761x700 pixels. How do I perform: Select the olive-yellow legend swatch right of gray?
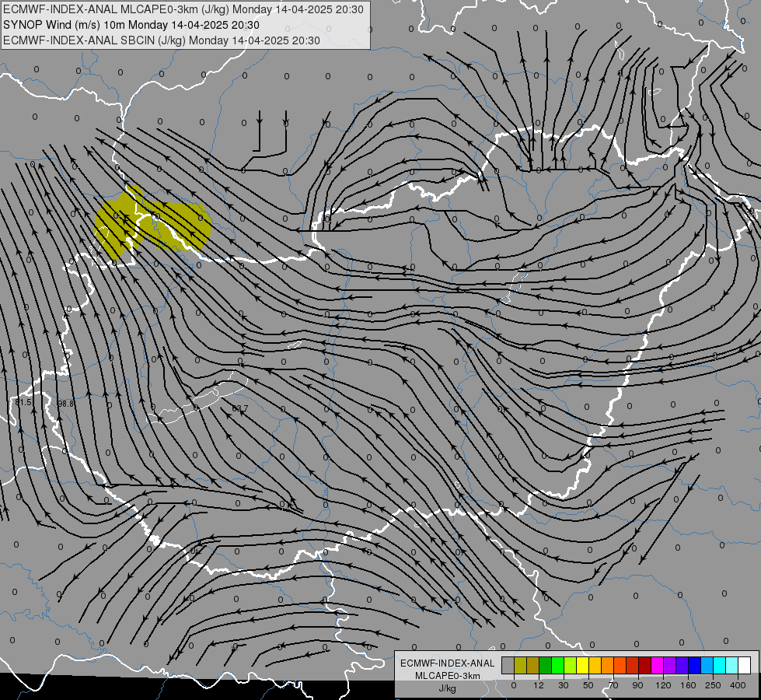[520, 666]
